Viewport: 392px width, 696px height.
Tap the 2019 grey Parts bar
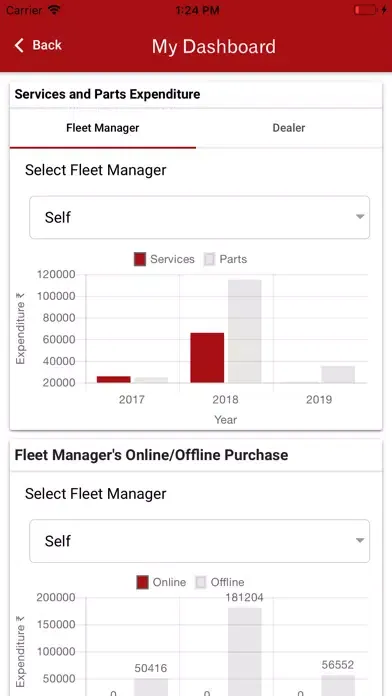tap(338, 374)
